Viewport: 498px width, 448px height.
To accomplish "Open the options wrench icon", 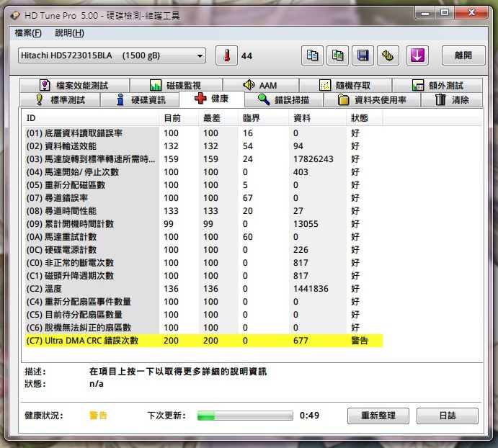I will 388,55.
